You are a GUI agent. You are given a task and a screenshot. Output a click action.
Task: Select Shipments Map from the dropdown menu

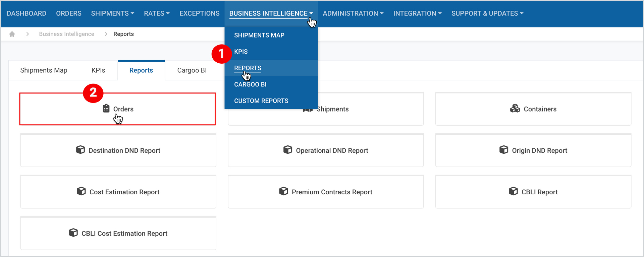pyautogui.click(x=259, y=35)
